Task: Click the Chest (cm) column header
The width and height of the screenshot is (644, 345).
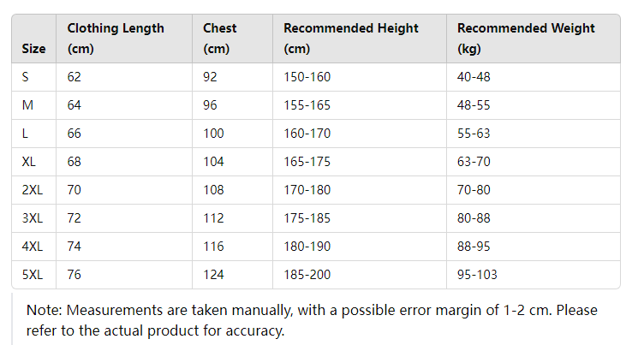Action: 220,39
